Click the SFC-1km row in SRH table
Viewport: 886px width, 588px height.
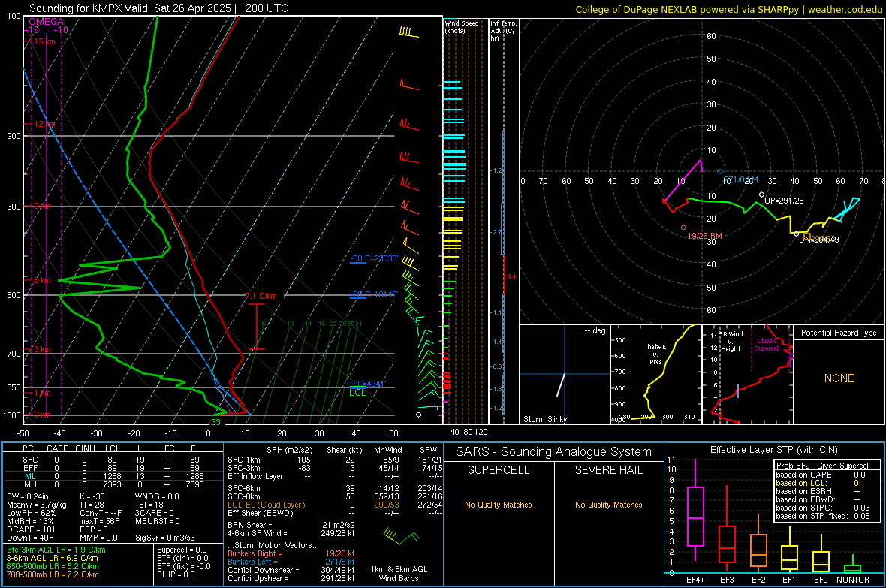(335, 460)
